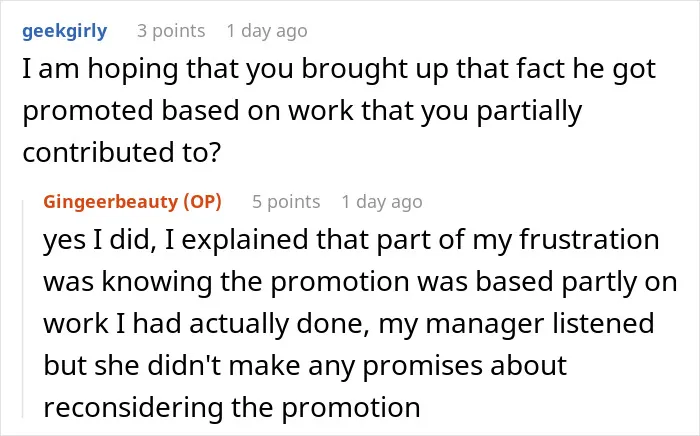This screenshot has width=700, height=436.
Task: Click the word "frustration" in the reply
Action: [x=589, y=239]
